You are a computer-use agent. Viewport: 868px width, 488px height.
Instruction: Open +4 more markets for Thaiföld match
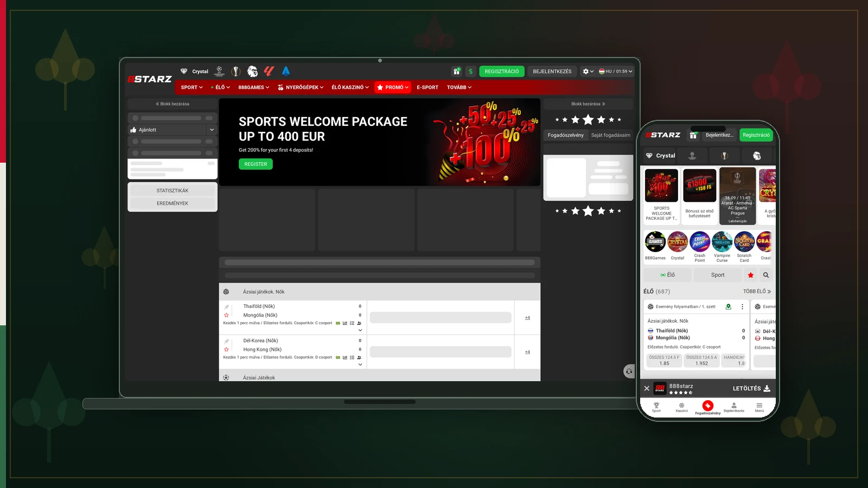527,318
